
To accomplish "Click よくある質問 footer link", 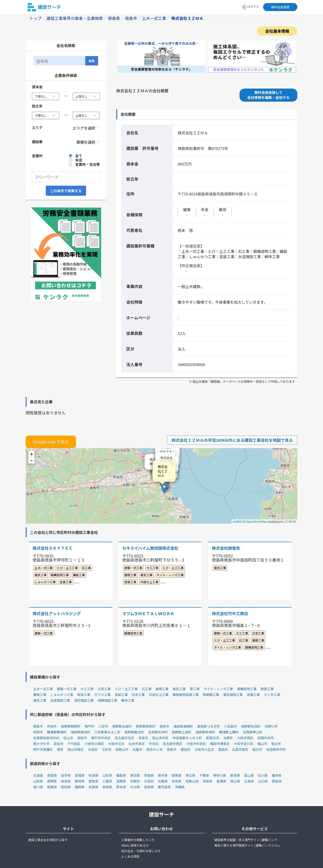I will [130, 856].
